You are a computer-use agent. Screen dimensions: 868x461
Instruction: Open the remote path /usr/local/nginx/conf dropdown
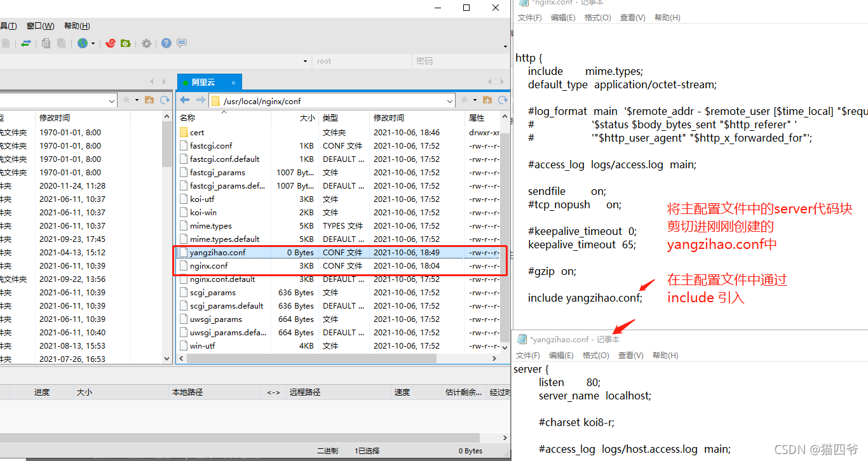point(450,101)
